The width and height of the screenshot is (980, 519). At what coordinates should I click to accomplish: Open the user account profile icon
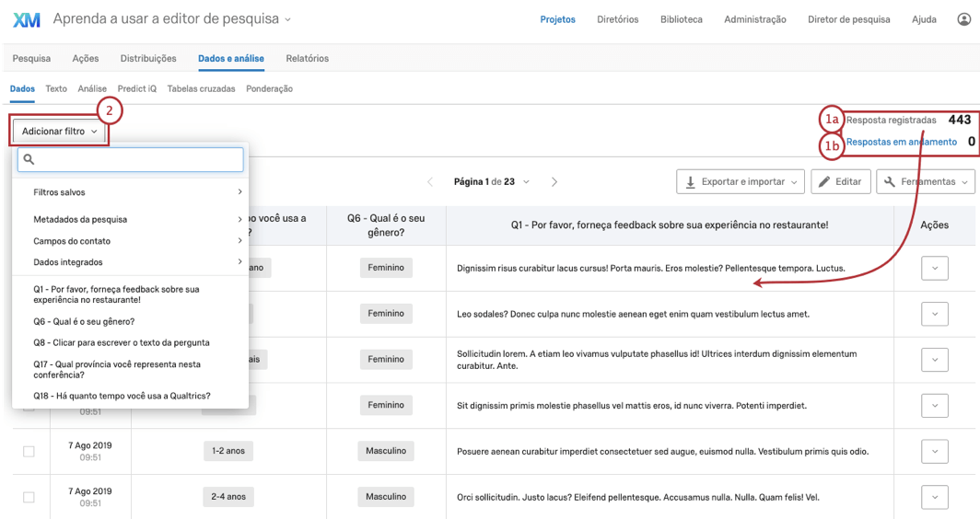click(x=963, y=19)
